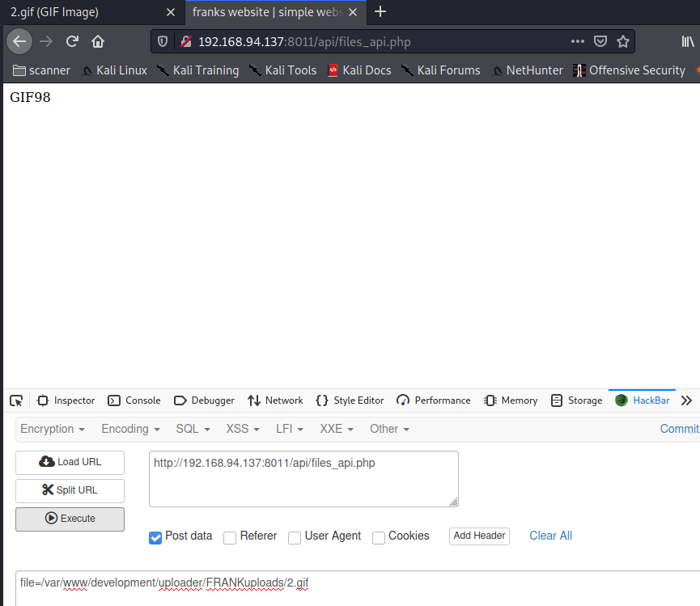
Task: Open the Kali Linux bookmark
Action: pos(114,70)
